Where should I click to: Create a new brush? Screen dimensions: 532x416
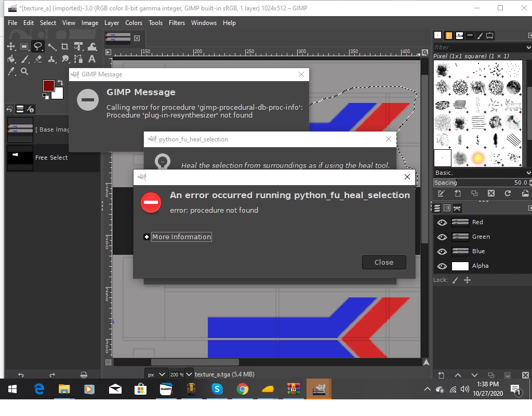click(457, 193)
